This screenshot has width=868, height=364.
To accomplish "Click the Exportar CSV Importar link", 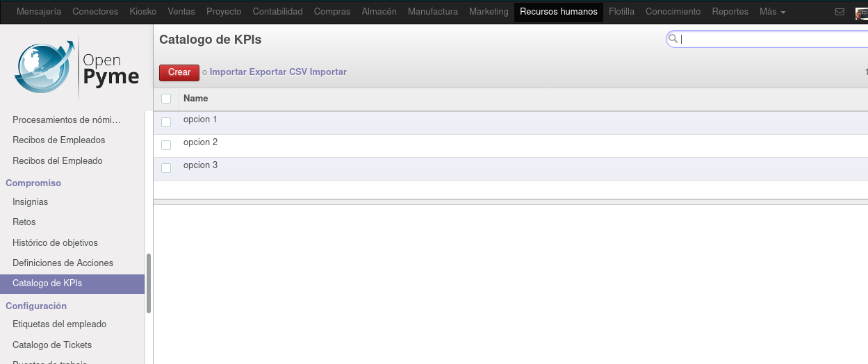I will [297, 72].
